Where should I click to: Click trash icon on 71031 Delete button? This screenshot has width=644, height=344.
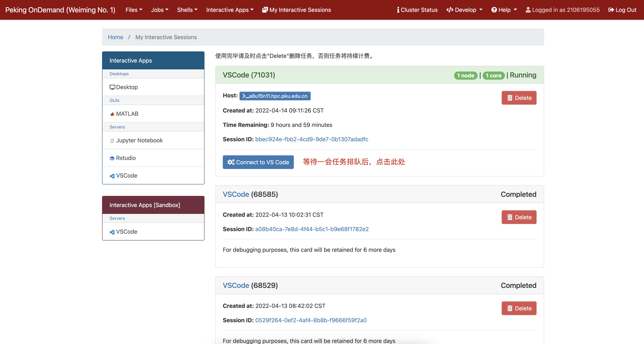point(510,98)
